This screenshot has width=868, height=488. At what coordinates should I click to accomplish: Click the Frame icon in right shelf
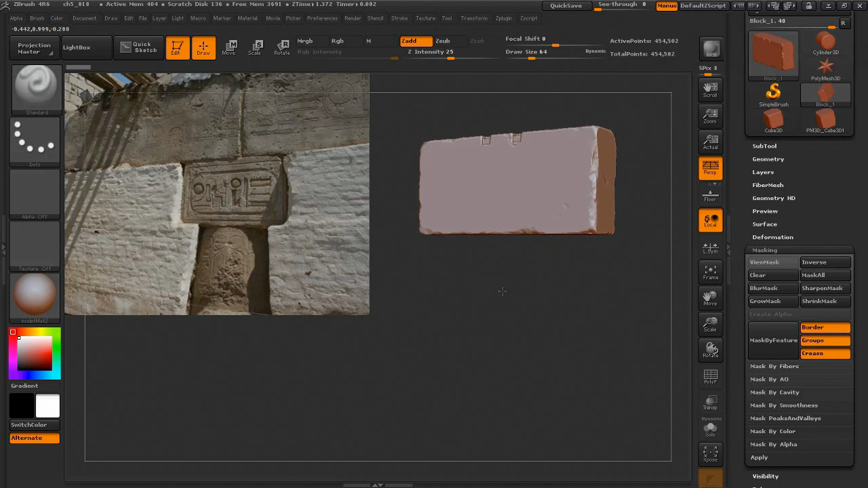710,272
